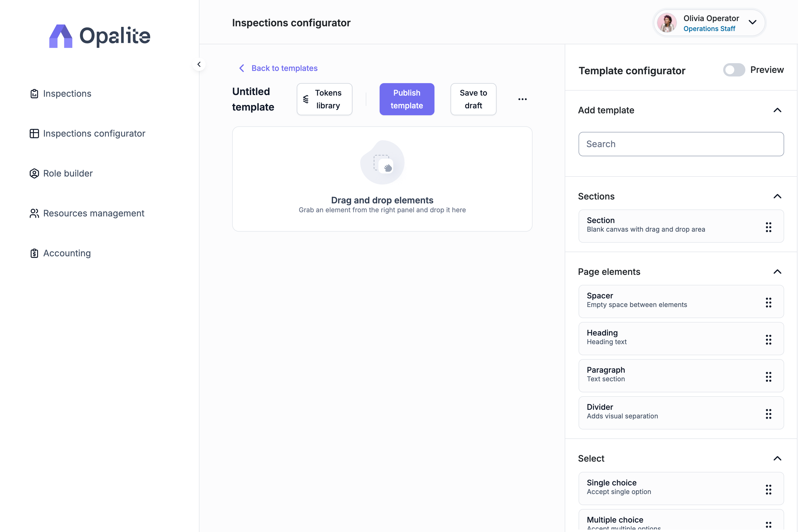Click the Role builder badge icon

(34, 173)
